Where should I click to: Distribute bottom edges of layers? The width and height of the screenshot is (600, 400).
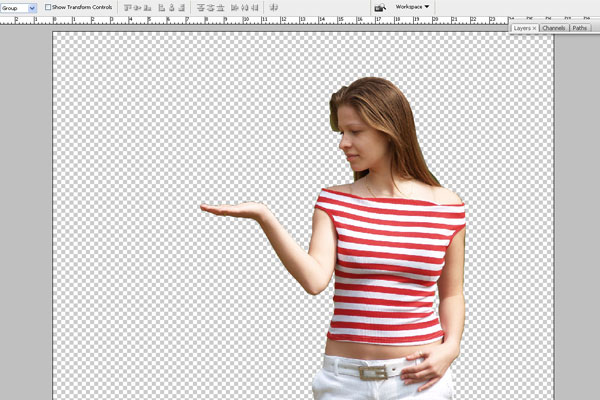222,7
